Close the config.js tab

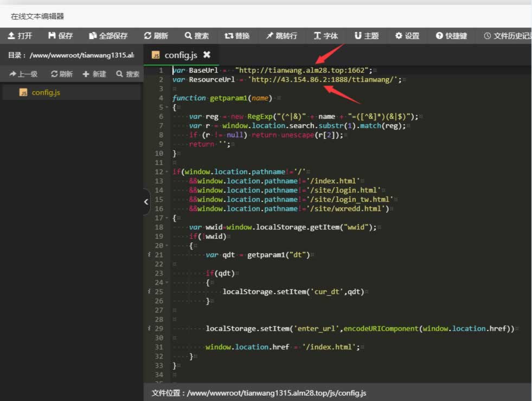pos(207,55)
